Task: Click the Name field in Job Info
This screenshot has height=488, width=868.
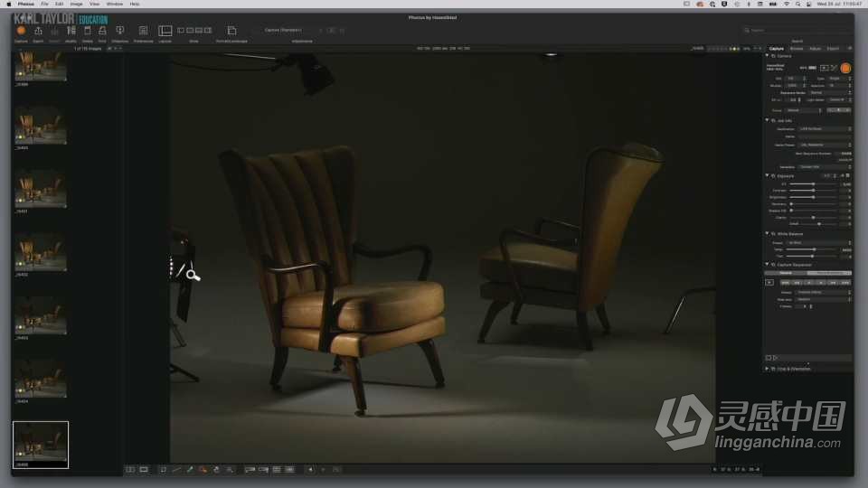Action: coord(825,136)
